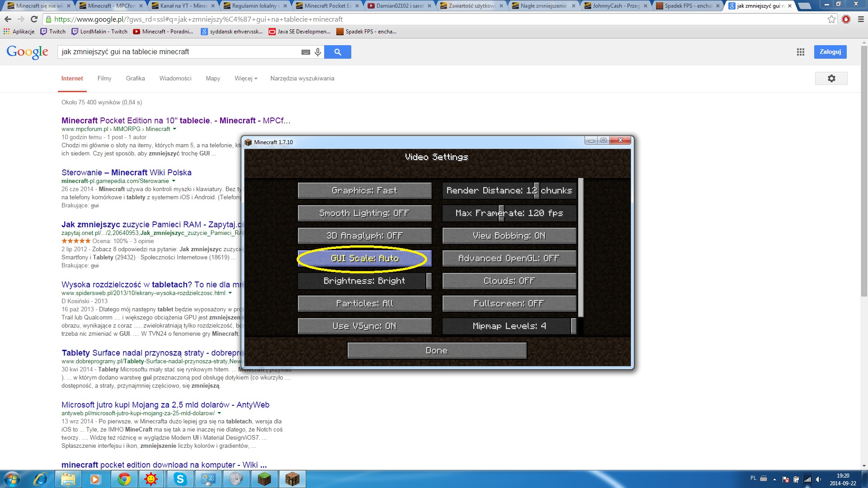Open the Regulamin lokalny browser tab
The width and height of the screenshot is (868, 488).
tap(255, 6)
